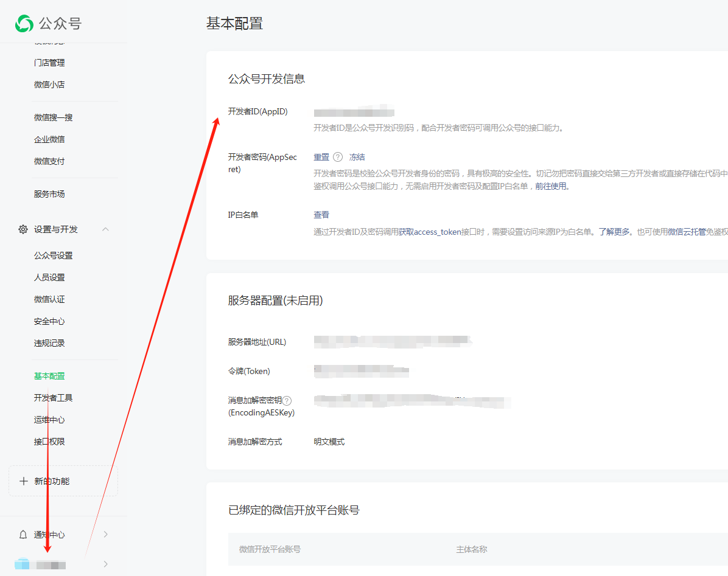The width and height of the screenshot is (728, 576).
Task: Open 接口权限 page
Action: coord(49,442)
